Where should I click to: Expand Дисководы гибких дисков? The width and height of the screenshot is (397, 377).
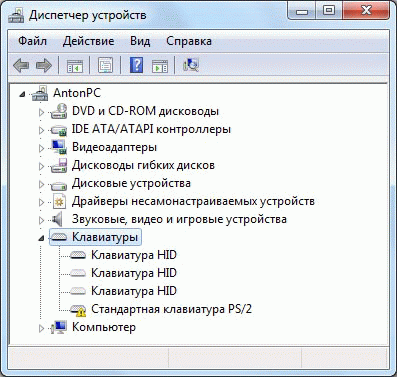[x=41, y=166]
